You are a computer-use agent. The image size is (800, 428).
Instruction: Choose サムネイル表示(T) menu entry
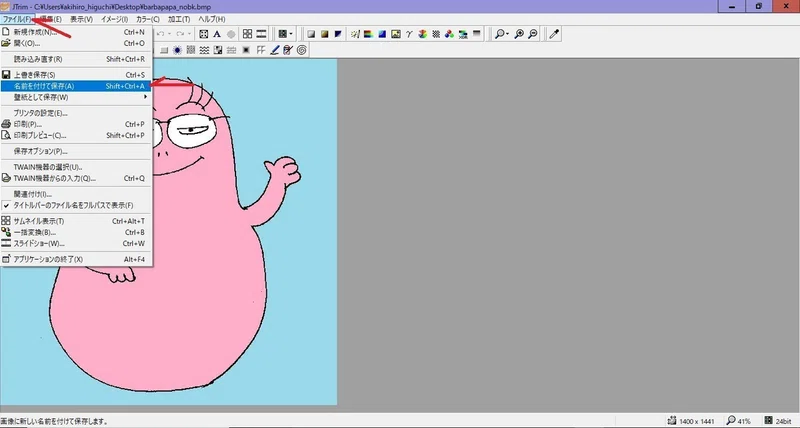pyautogui.click(x=76, y=221)
